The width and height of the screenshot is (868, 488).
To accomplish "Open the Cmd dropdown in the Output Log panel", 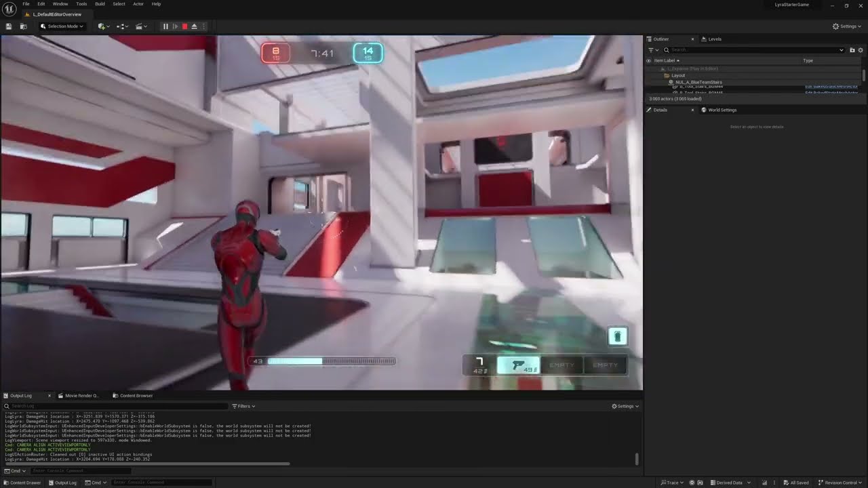I will [x=15, y=470].
